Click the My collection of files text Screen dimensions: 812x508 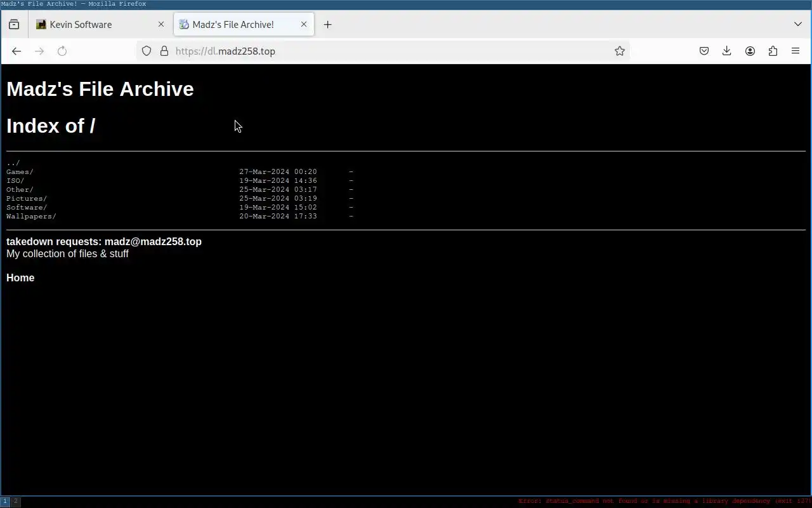point(67,253)
